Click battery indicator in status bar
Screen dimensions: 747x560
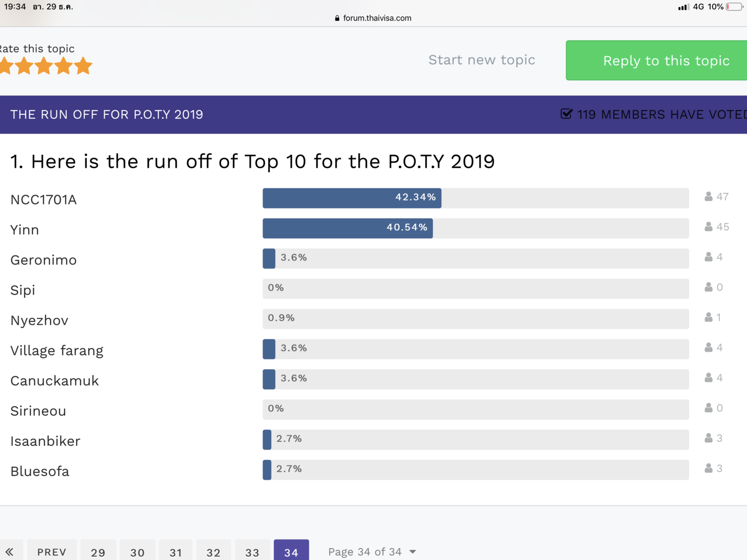click(734, 7)
